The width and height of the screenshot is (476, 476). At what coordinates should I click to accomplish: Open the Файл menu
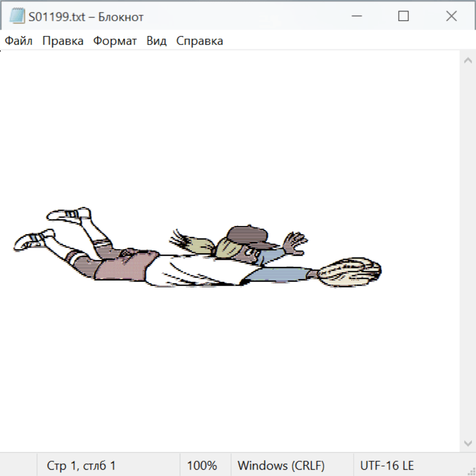click(19, 41)
